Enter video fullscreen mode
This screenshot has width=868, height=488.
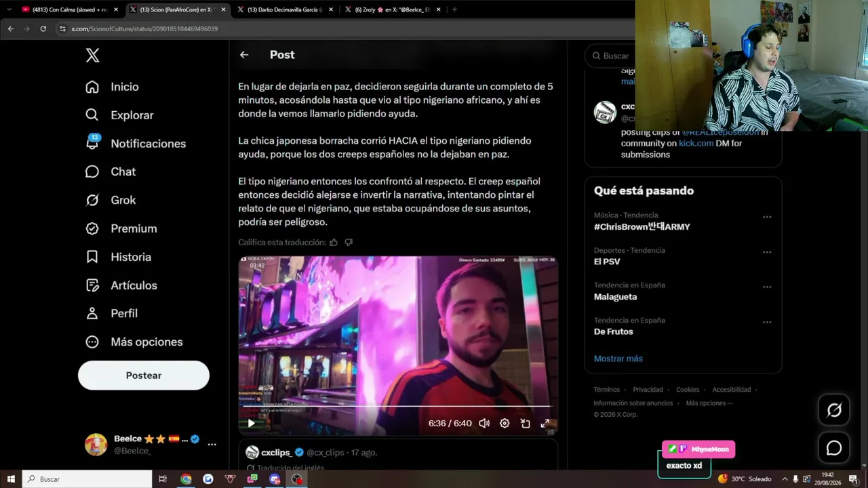(545, 423)
